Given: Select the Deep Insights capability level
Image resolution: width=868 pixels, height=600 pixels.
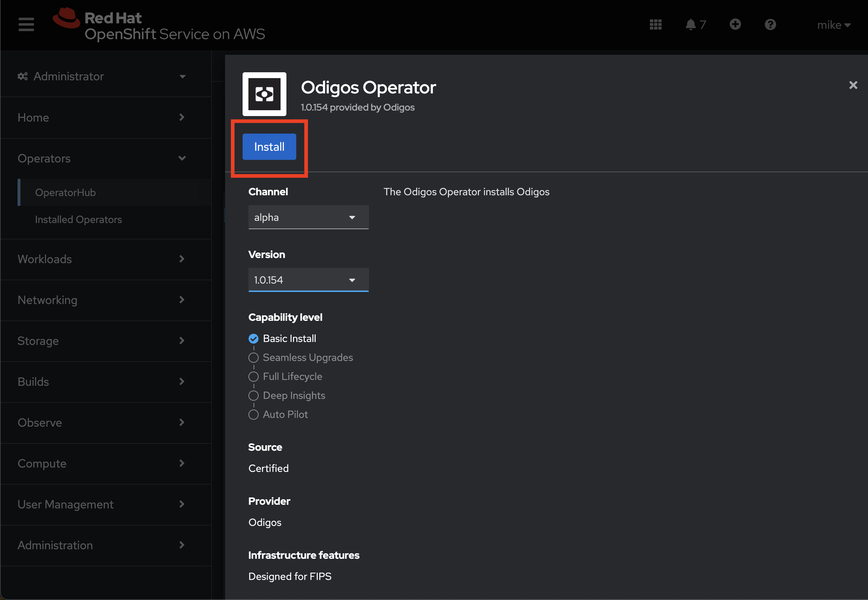Looking at the screenshot, I should click(x=254, y=396).
